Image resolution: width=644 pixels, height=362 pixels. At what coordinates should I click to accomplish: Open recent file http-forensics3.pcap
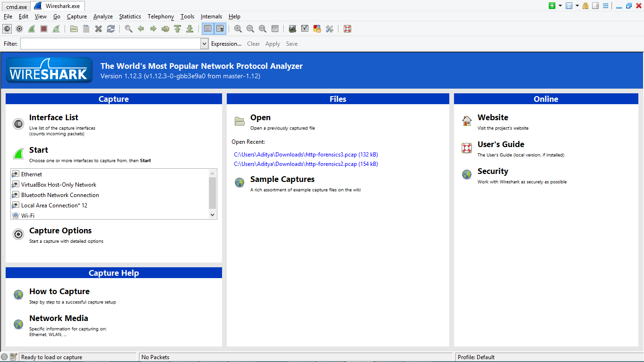click(305, 155)
